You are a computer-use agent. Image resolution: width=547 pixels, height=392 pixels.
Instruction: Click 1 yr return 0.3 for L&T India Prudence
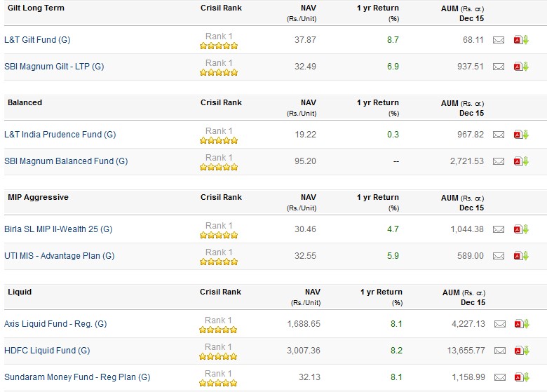point(393,134)
